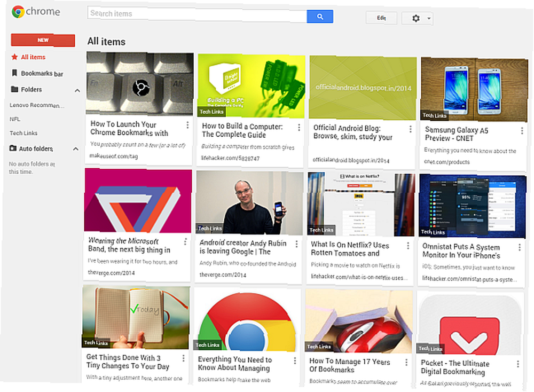Click Tech Links tag on What Is On Netflix card
Viewport: 534px width, 392px height.
coord(321,230)
